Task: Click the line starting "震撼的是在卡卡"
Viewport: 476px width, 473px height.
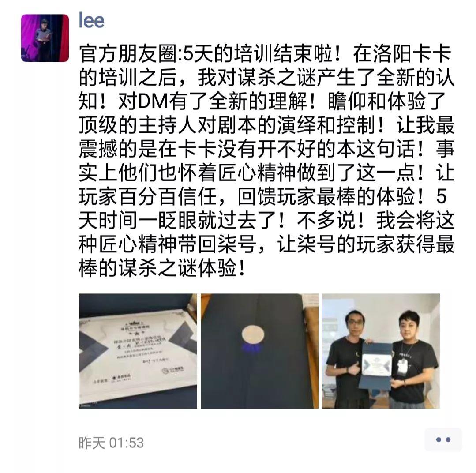Action: tap(266, 149)
